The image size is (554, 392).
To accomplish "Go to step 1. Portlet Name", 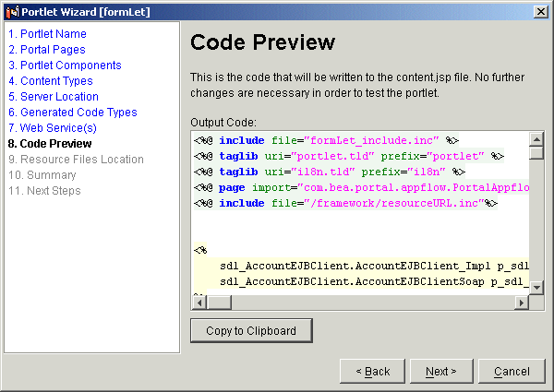I will [47, 34].
